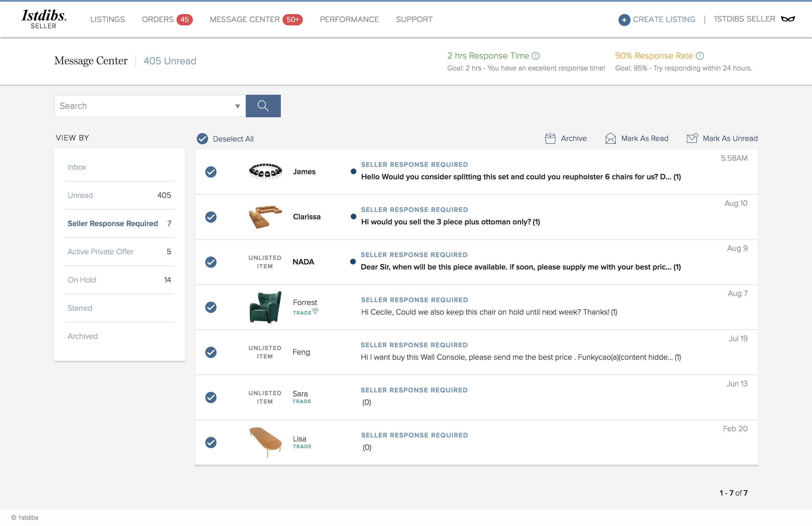The width and height of the screenshot is (812, 526).
Task: Filter by Unread messages (405)
Action: click(x=120, y=195)
